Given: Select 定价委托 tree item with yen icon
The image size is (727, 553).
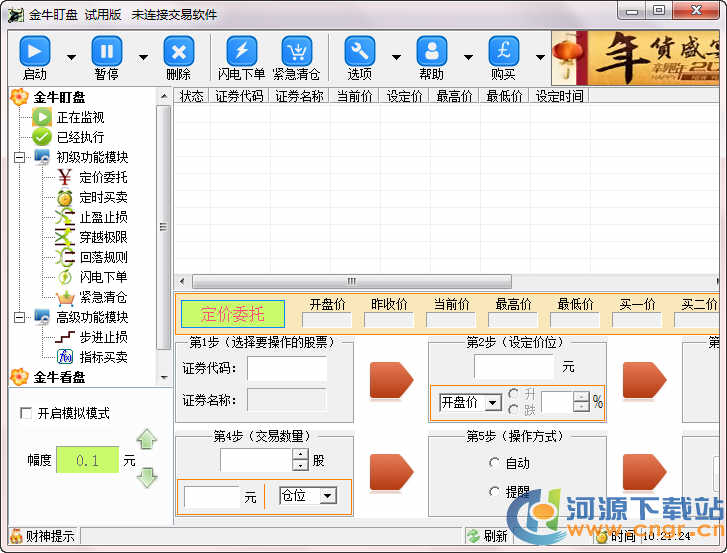Looking at the screenshot, I should 103,177.
